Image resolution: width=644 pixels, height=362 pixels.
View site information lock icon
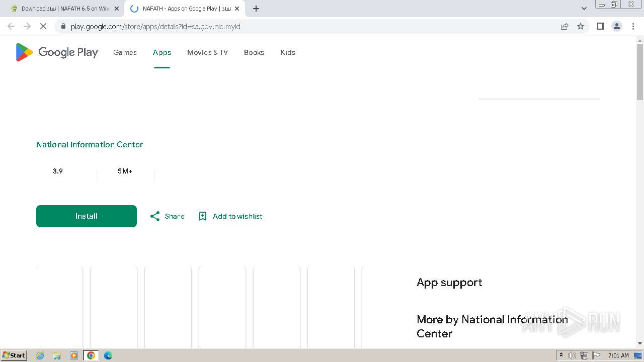click(62, 26)
